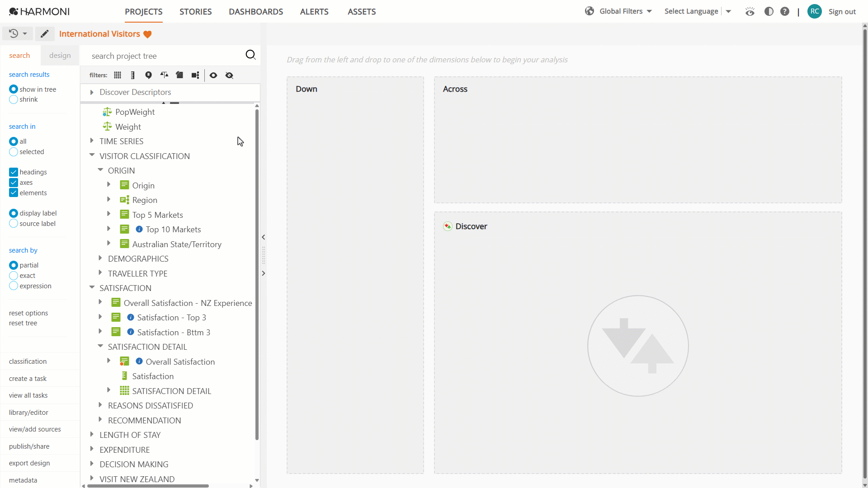Click the Global Filters globe icon
Image resolution: width=868 pixels, height=488 pixels.
(x=590, y=11)
